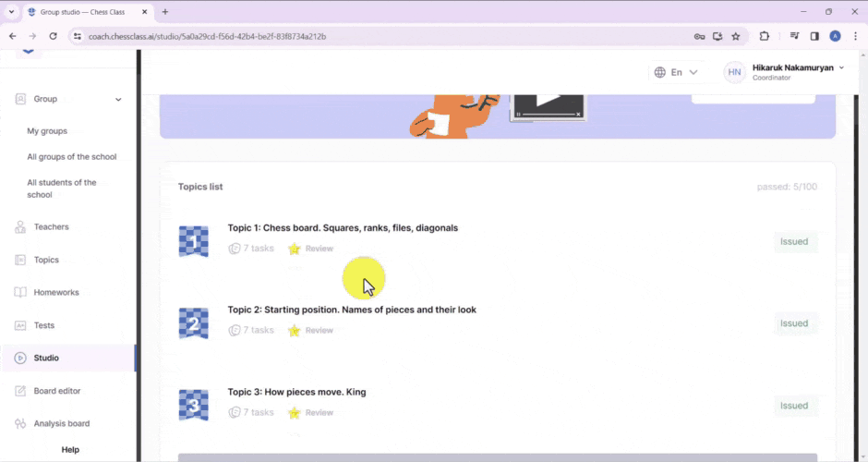The height and width of the screenshot is (462, 868).
Task: Open a new browser tab
Action: [x=165, y=12]
